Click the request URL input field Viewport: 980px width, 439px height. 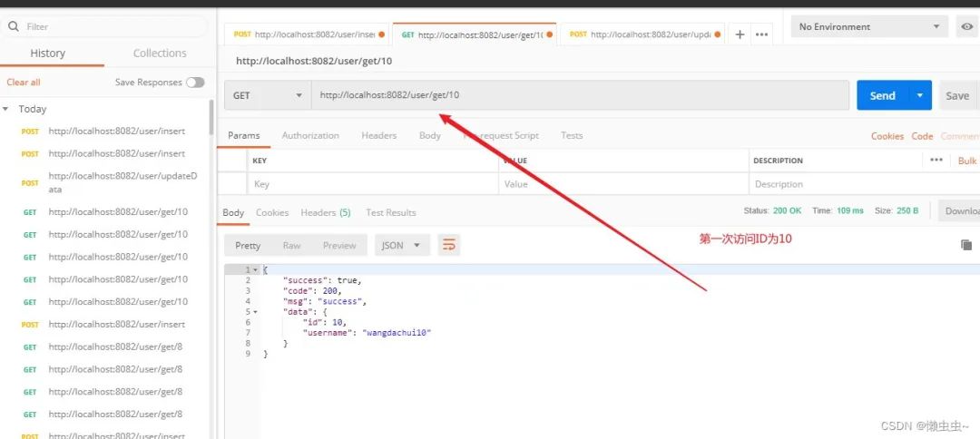point(580,95)
